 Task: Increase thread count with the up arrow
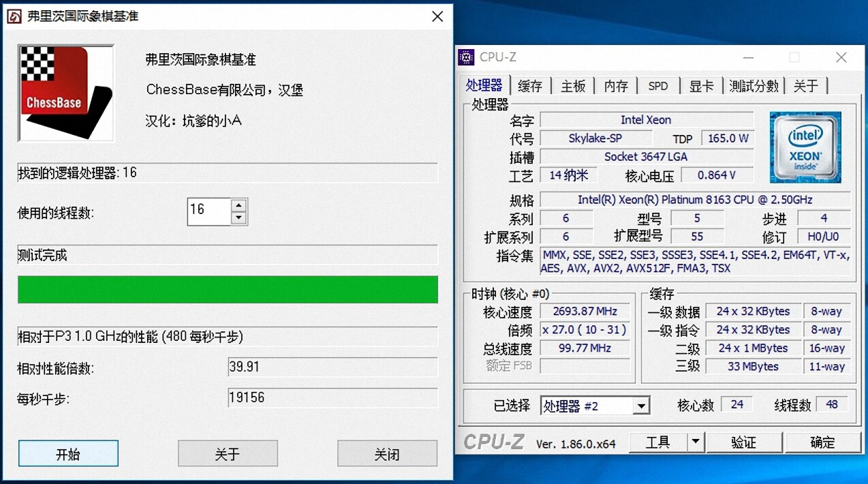tap(238, 205)
